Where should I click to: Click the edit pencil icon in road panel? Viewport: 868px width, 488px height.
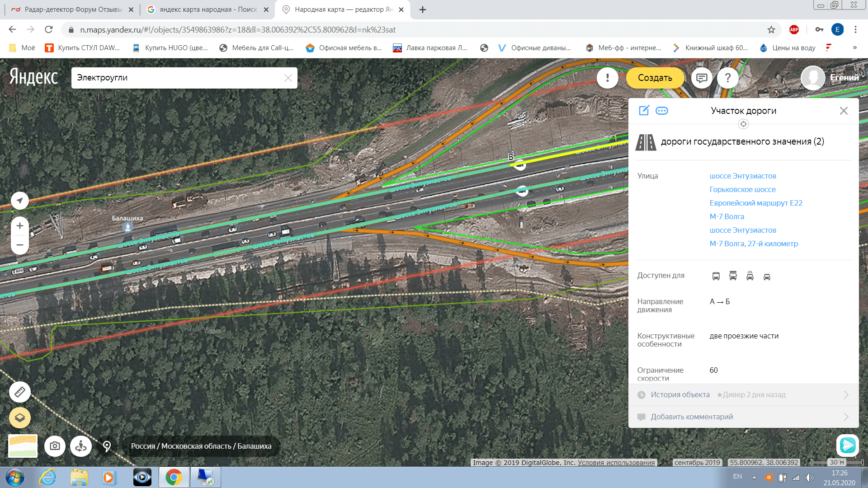click(644, 111)
